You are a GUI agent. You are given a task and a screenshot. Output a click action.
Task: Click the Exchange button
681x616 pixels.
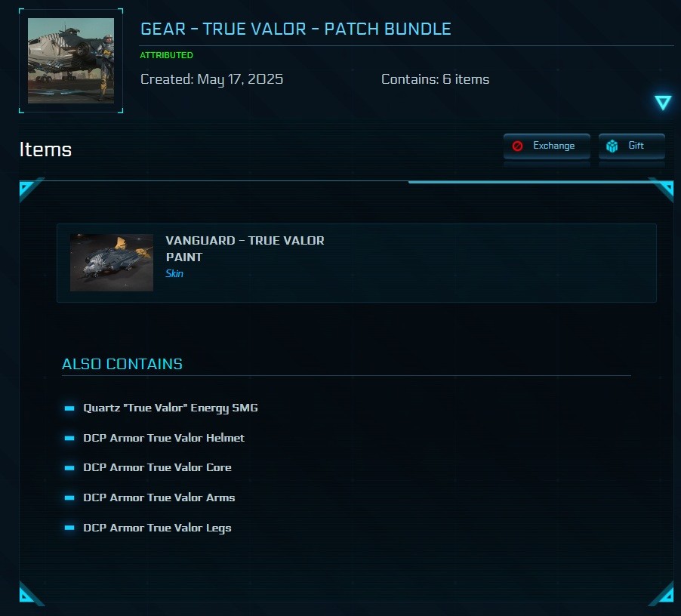(547, 146)
